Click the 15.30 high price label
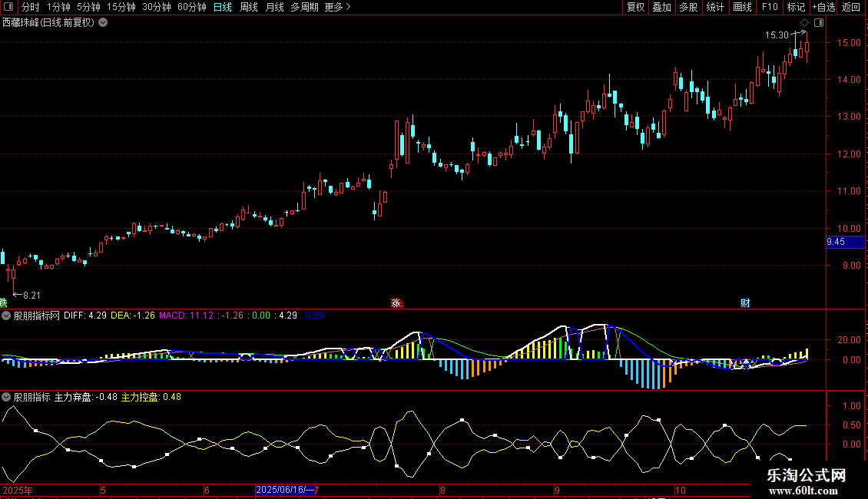 777,35
